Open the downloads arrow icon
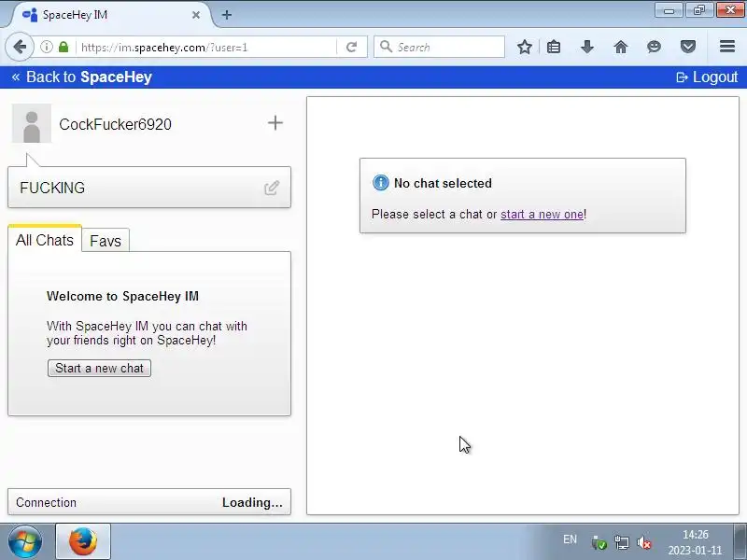Screen dimensions: 747x560 [587, 48]
